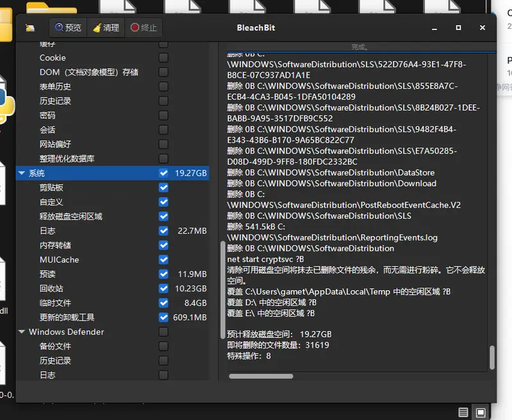Viewport: 512px width, 420px height.
Task: Switch to large icon view in file manager
Action: 481,412
